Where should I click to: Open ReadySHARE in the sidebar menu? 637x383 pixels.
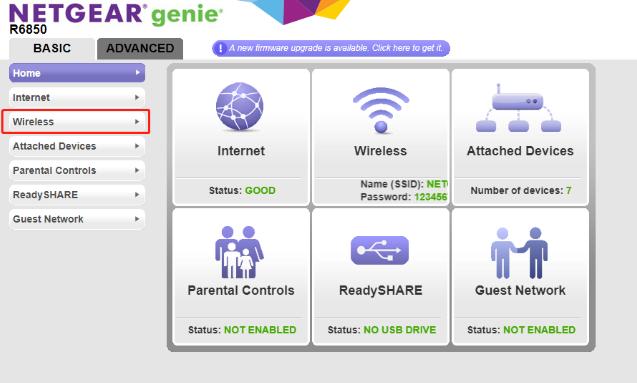77,195
